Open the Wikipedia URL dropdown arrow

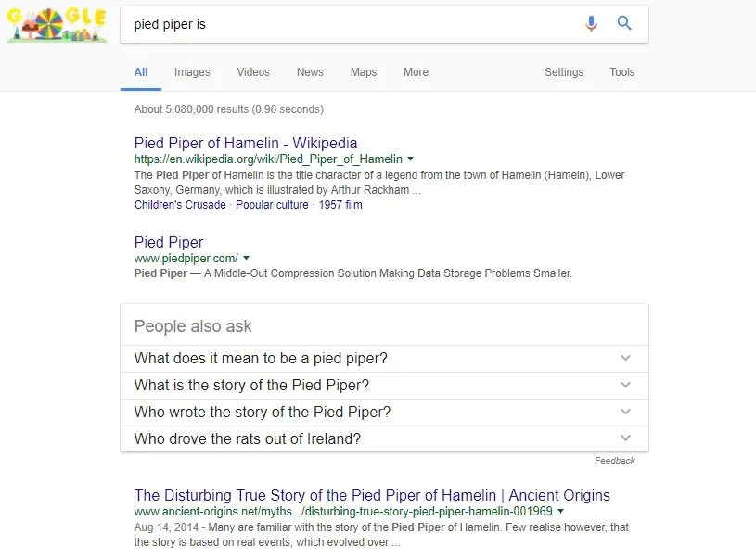[x=410, y=159]
